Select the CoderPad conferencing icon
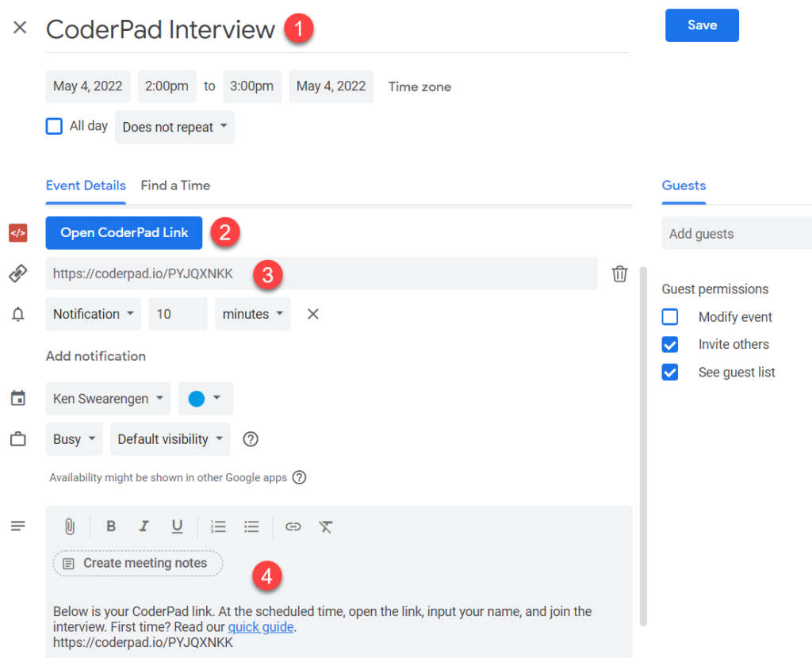Image resolution: width=812 pixels, height=658 pixels. 18,232
